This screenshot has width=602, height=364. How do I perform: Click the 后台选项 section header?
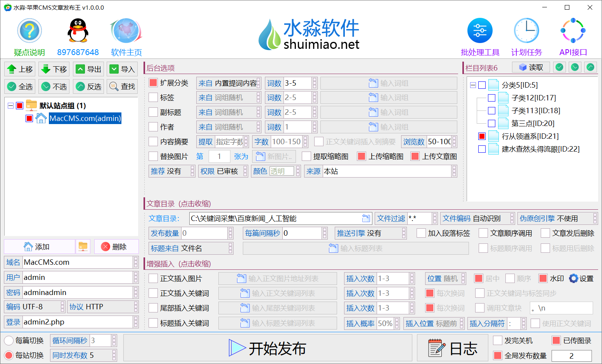click(161, 68)
